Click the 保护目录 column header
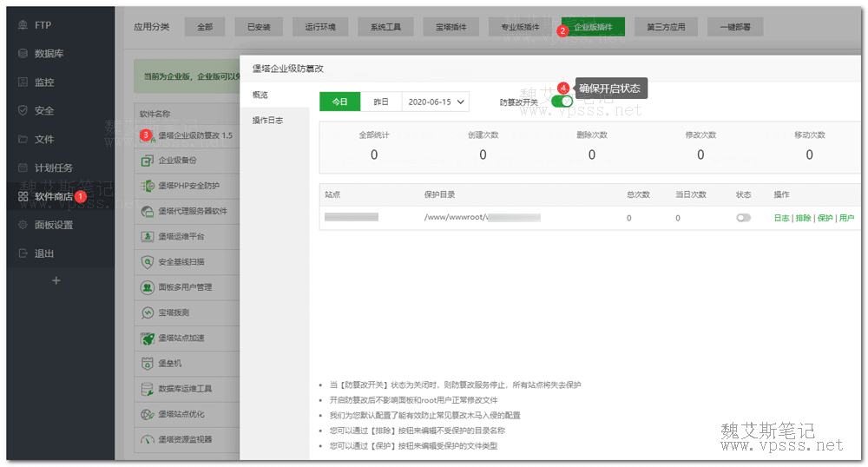The height and width of the screenshot is (467, 868). point(439,194)
